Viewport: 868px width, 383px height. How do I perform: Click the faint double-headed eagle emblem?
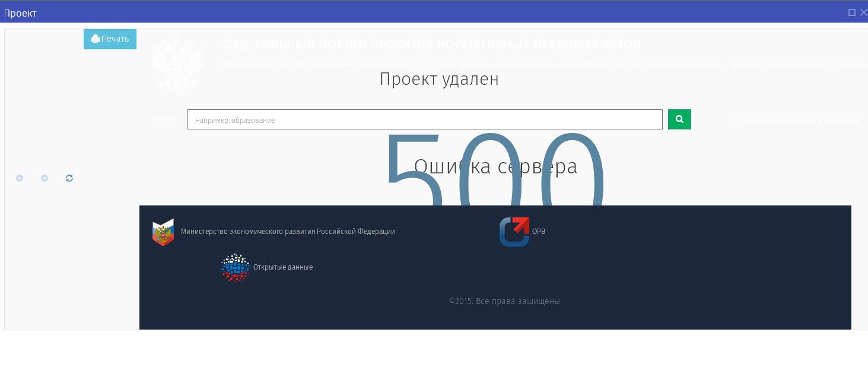pyautogui.click(x=177, y=63)
